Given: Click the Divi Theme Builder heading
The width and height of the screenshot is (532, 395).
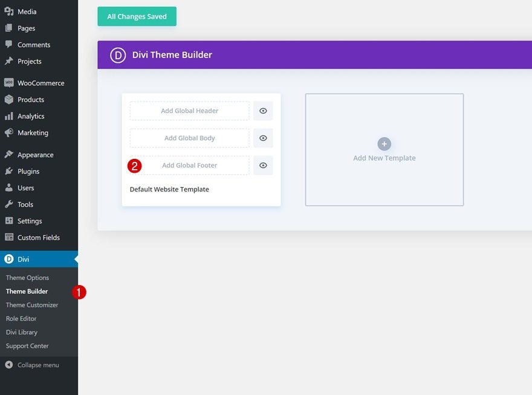Looking at the screenshot, I should pyautogui.click(x=172, y=55).
